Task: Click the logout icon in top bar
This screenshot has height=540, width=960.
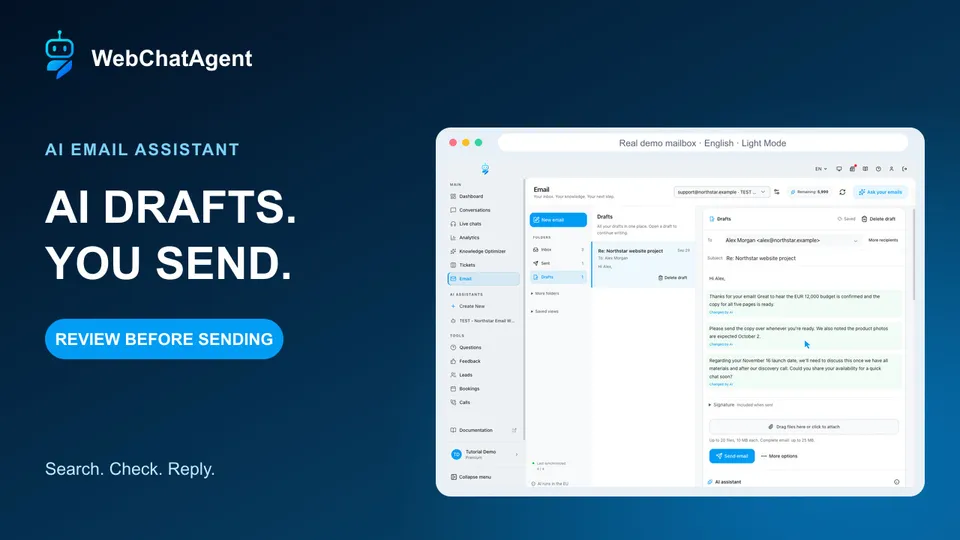Action: coord(904,169)
